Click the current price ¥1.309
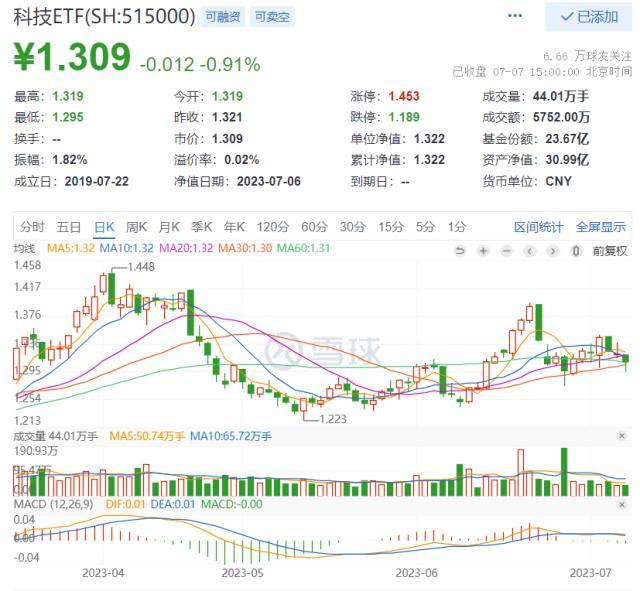640x591 pixels. click(x=72, y=57)
